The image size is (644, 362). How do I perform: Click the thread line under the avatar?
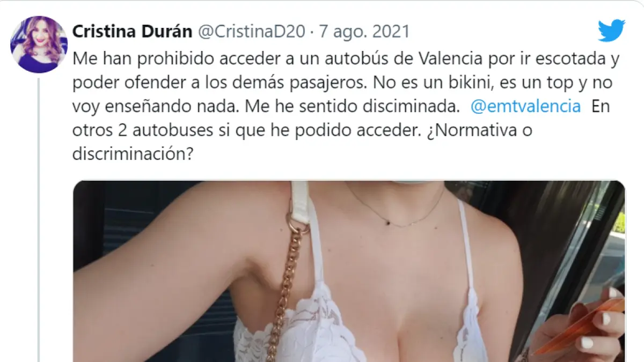coord(39,220)
